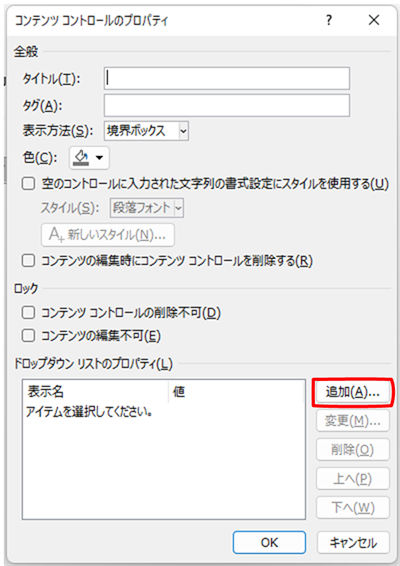Click the 削除 button
Viewport: 400px width, 566px height.
(x=353, y=449)
